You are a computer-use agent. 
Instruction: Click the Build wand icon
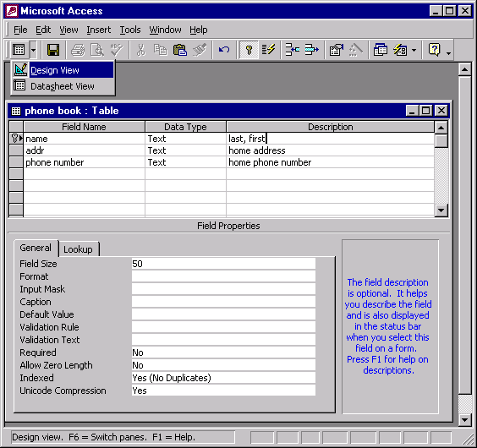pos(356,50)
